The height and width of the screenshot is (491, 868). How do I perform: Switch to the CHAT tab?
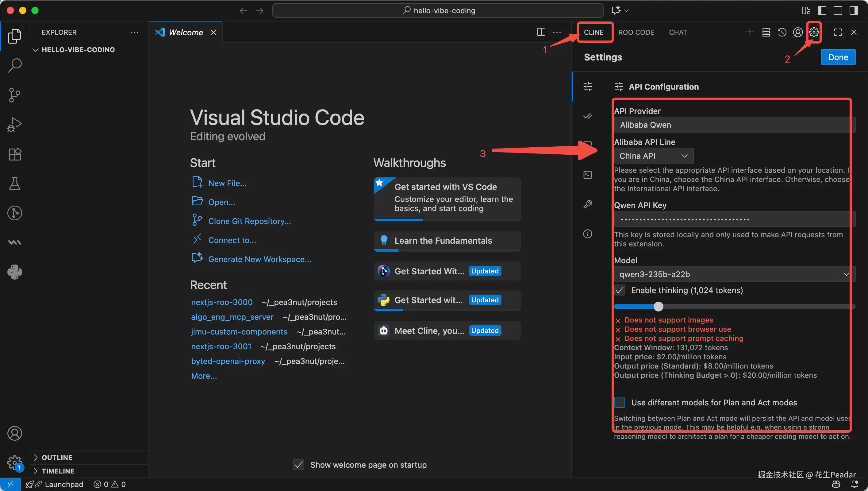point(678,32)
